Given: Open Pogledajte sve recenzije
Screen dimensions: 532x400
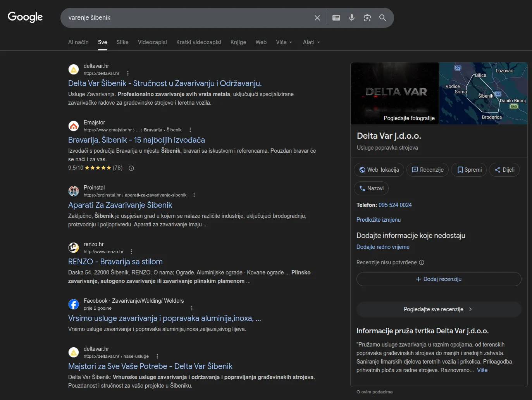Looking at the screenshot, I should coord(438,309).
